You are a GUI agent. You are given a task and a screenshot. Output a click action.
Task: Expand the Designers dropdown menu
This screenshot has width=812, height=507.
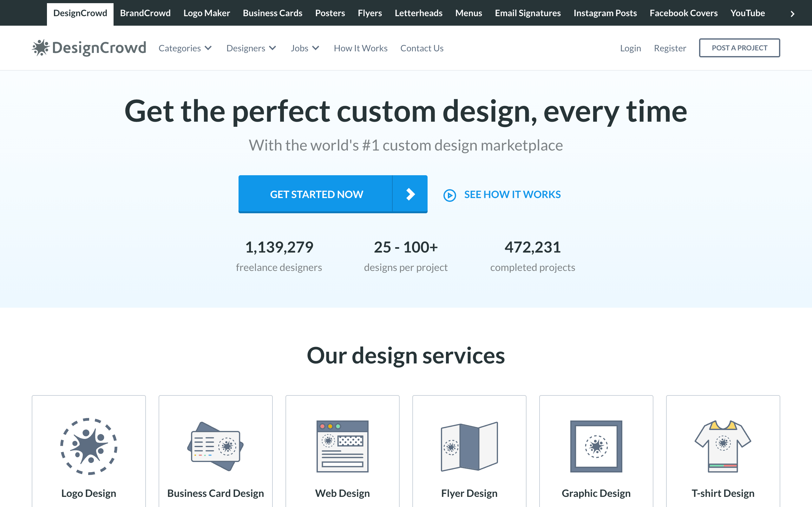click(x=252, y=48)
